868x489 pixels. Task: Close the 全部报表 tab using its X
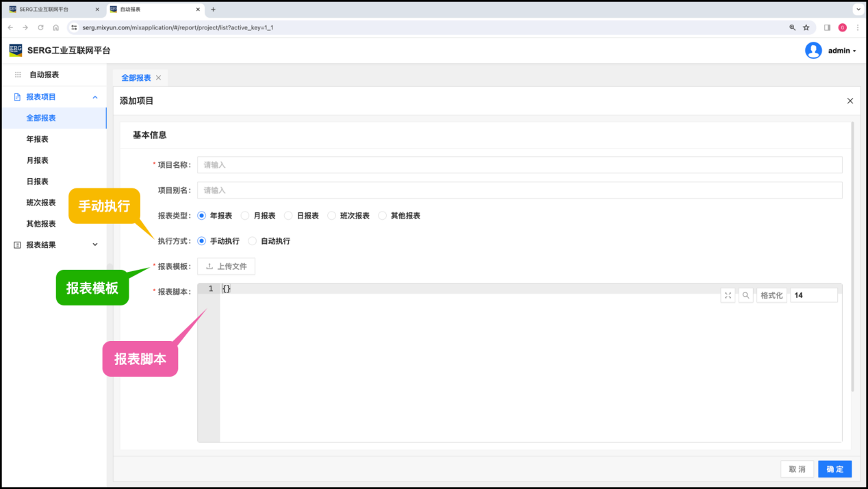coord(159,78)
